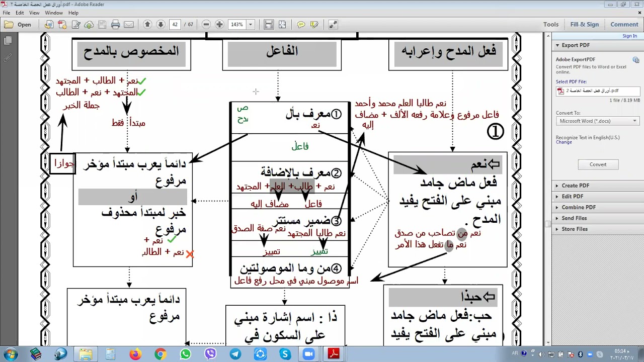Open the Comment pane
The image size is (644, 362).
tap(624, 24)
